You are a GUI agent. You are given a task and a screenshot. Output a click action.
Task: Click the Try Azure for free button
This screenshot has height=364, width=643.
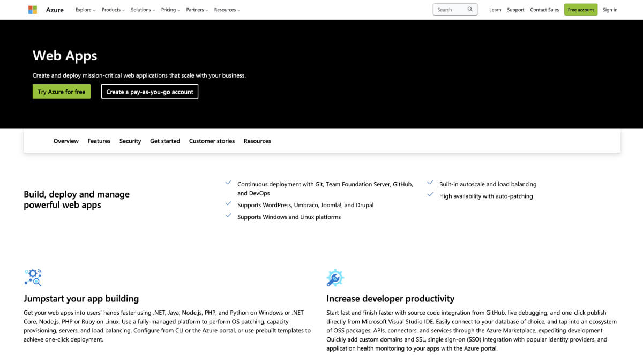click(62, 92)
